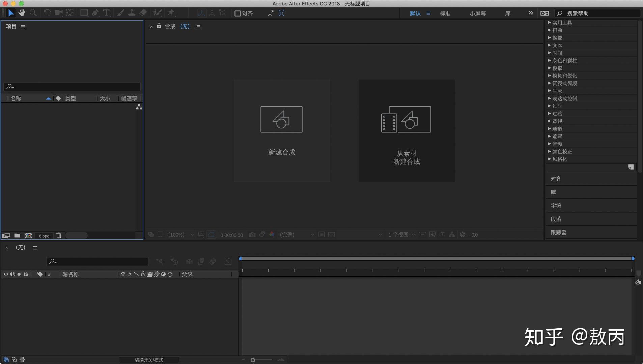Toggle lock column header in timeline
The image size is (643, 364).
coord(26,274)
